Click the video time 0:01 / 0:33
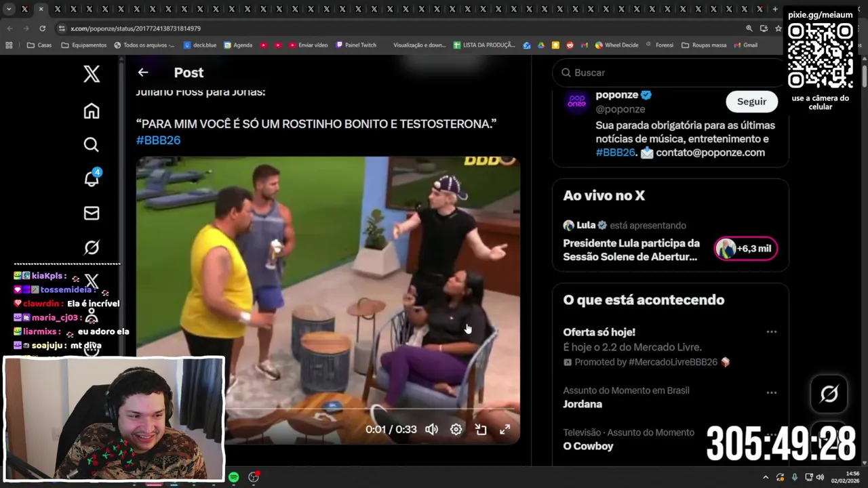The height and width of the screenshot is (488, 868). [x=391, y=429]
